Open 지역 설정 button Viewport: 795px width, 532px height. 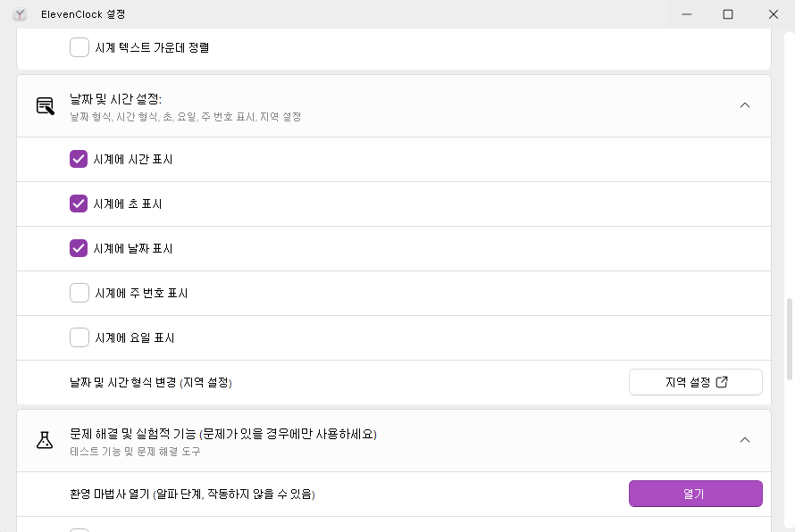[x=696, y=382]
